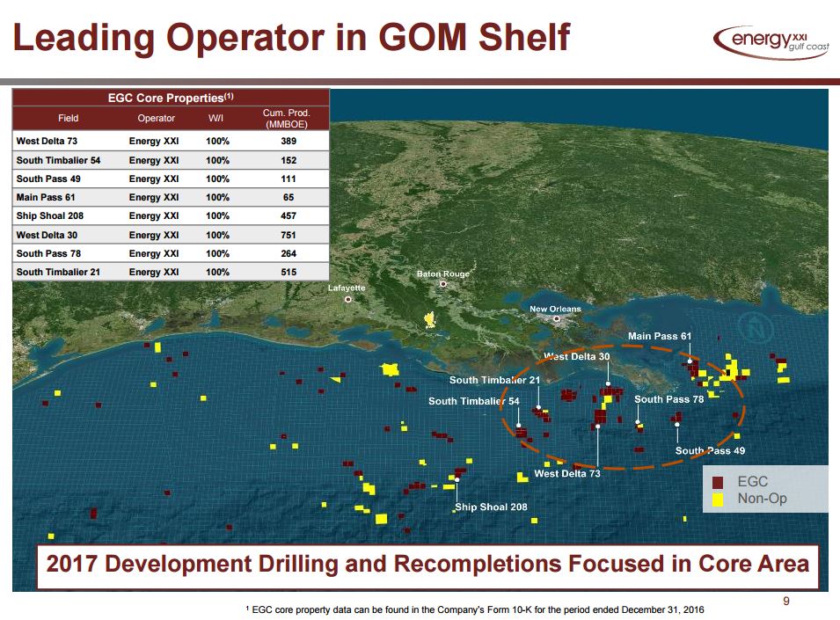The image size is (840, 620).
Task: Click the cumulative production value 457
Action: 289,215
